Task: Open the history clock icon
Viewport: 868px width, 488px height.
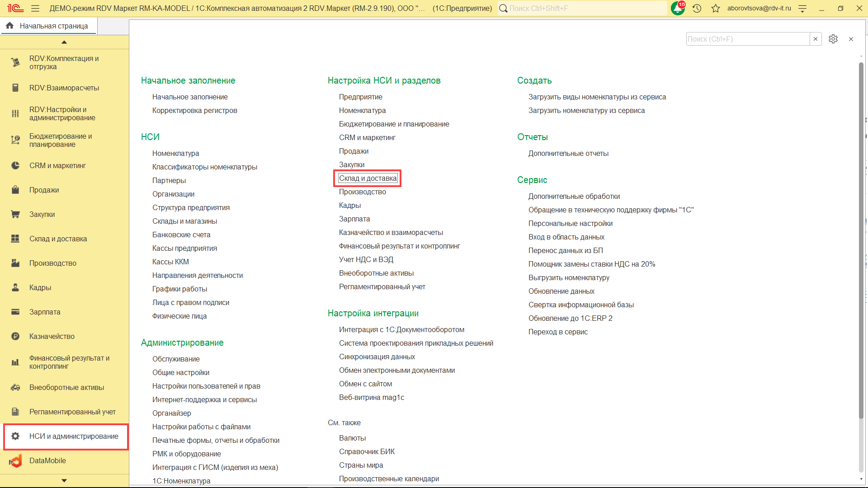Action: (697, 8)
